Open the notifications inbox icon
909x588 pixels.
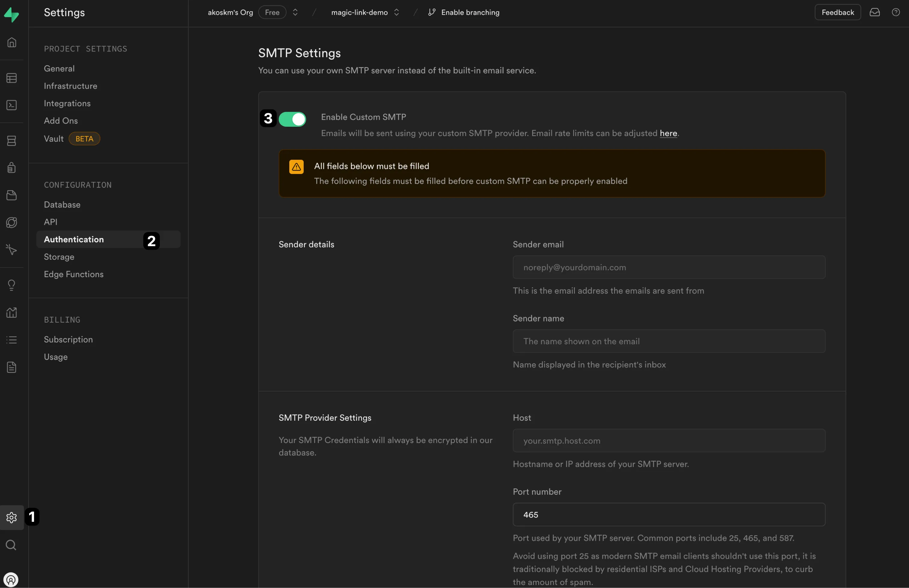(x=875, y=12)
